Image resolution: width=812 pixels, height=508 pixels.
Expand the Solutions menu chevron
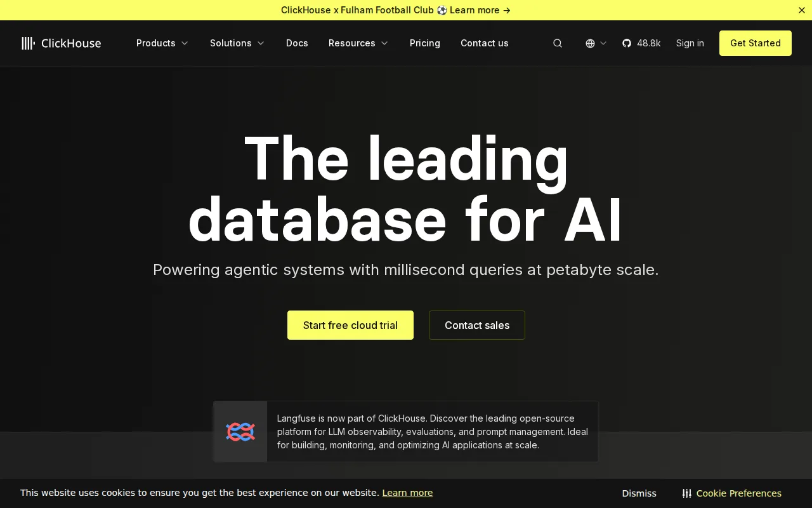[261, 43]
